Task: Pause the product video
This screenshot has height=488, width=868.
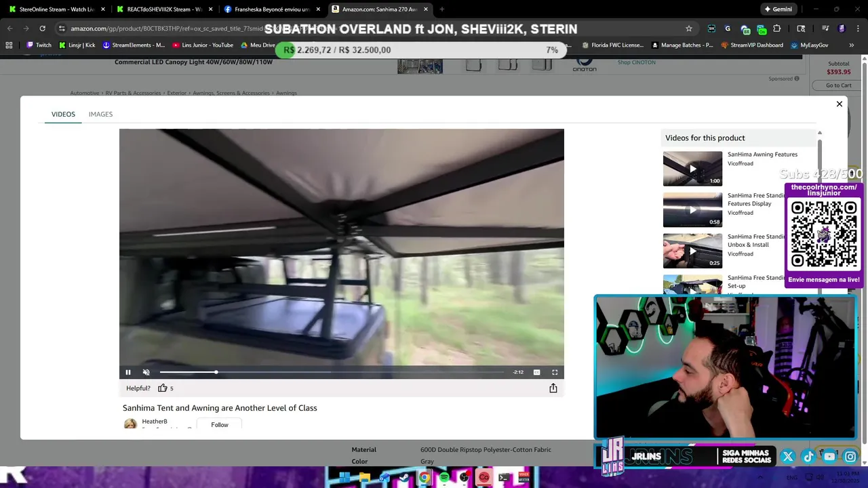Action: tap(127, 372)
